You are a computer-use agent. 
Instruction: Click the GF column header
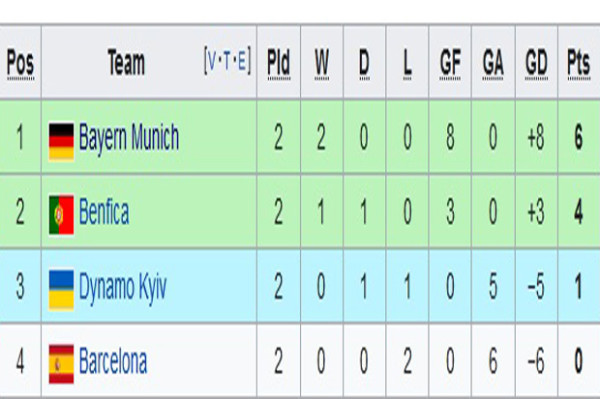click(450, 63)
